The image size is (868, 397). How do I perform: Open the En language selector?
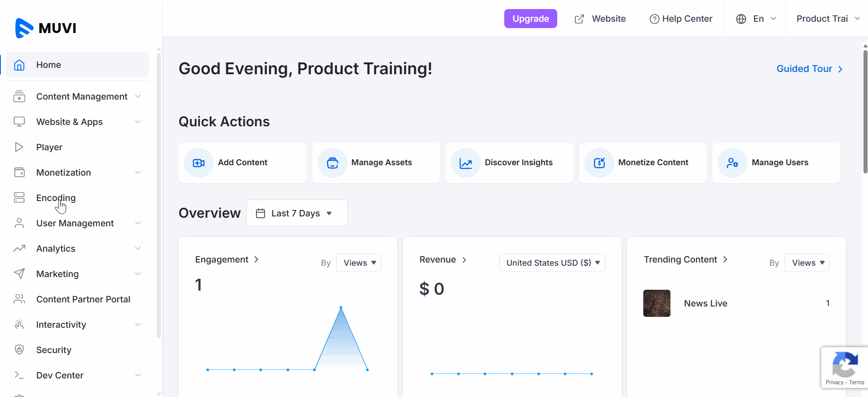click(756, 19)
